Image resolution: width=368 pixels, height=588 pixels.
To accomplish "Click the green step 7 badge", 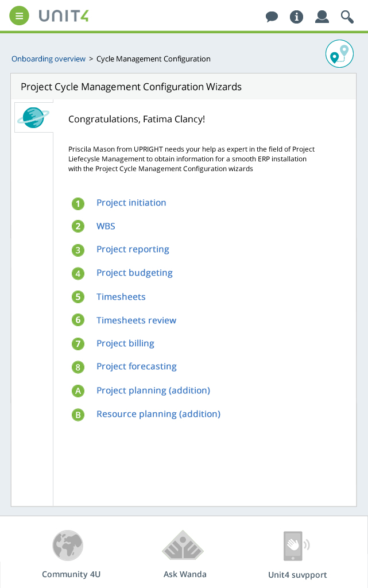I will 78,344.
